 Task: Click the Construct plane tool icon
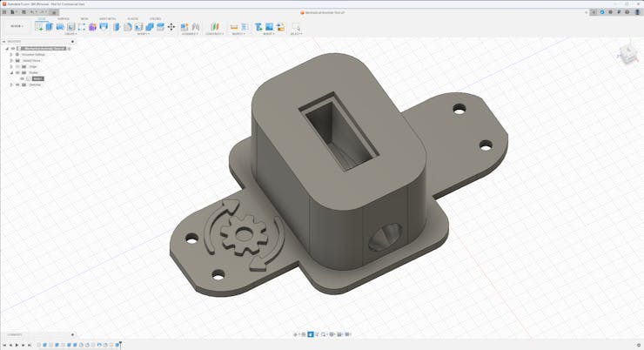pos(213,27)
